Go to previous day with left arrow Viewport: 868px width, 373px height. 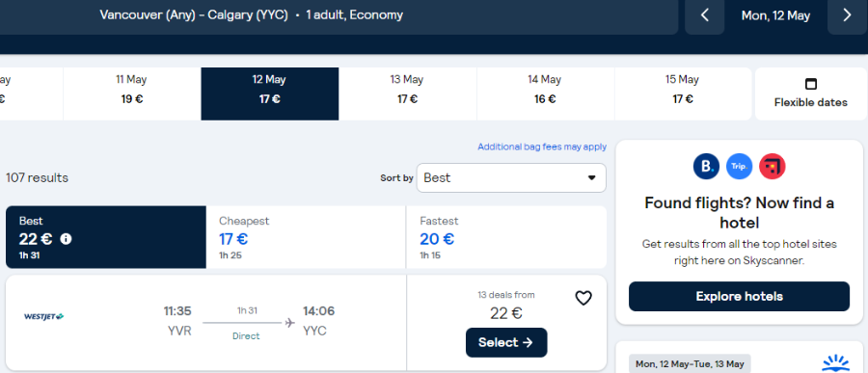pyautogui.click(x=705, y=15)
